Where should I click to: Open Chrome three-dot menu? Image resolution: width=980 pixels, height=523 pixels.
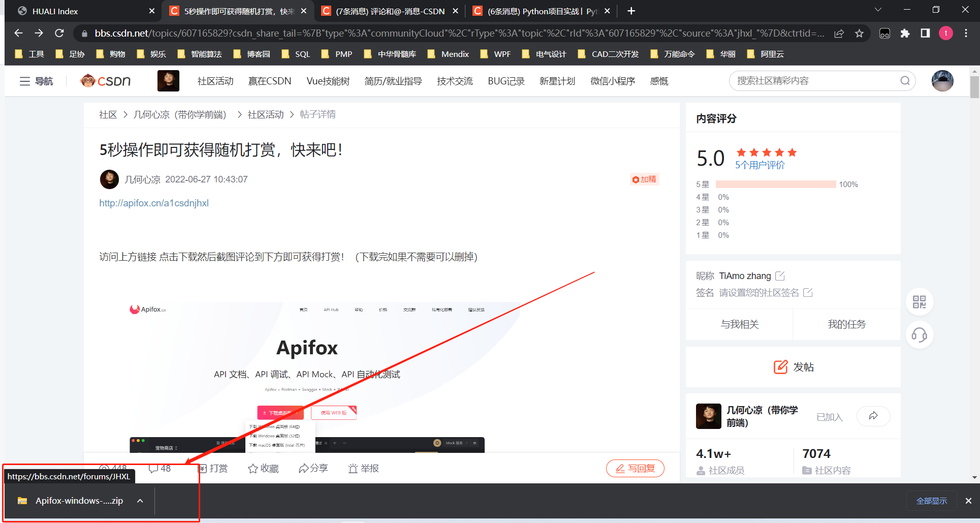click(966, 33)
